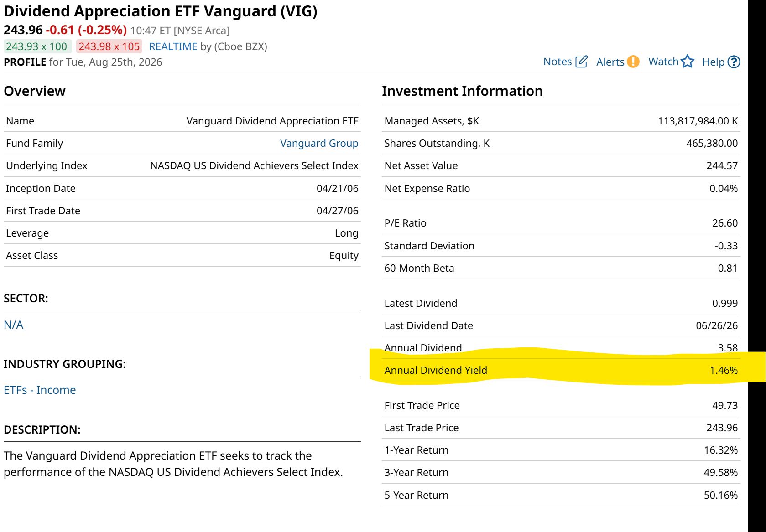Screen dimensions: 766x532
Task: Click the SECTOR: heading
Action: pos(26,298)
